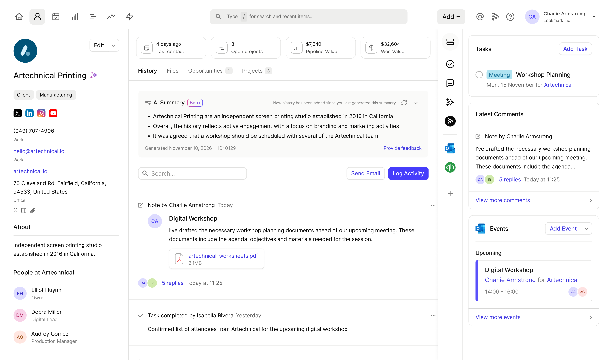Click the Home icon in top navigation
The image size is (609, 364).
click(19, 16)
